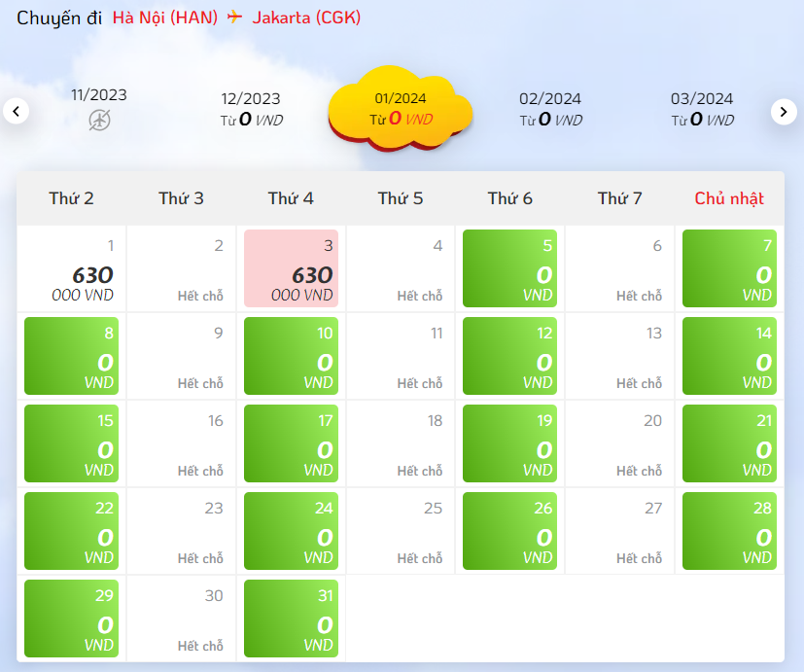This screenshot has width=804, height=672.
Task: Switch to the 02/2024 month
Action: click(550, 109)
